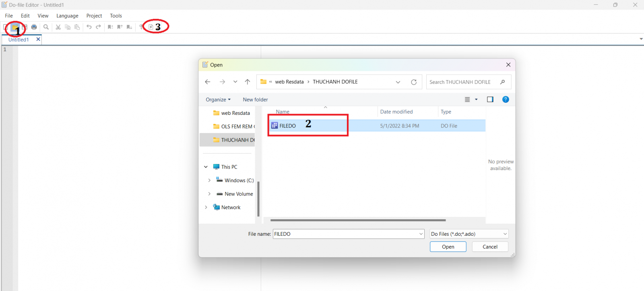The height and width of the screenshot is (291, 644).
Task: Refresh the THUCHANH DOFILE folder listing
Action: [x=413, y=82]
